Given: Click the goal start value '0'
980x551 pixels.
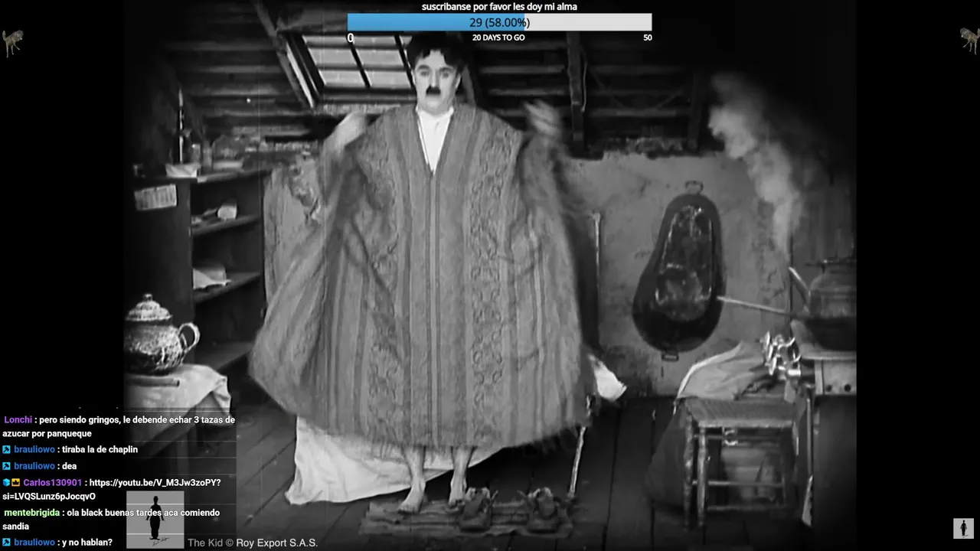Looking at the screenshot, I should coord(351,37).
